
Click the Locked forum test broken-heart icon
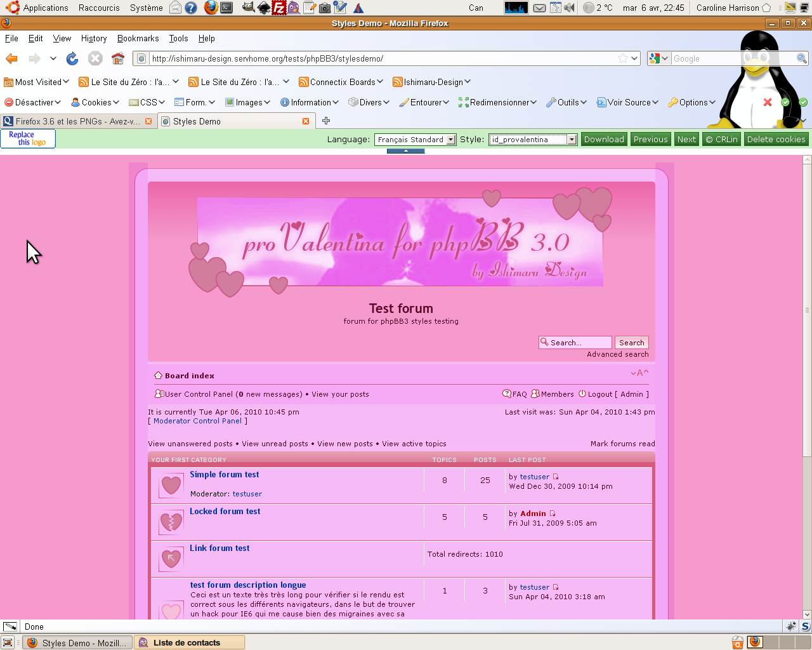pos(171,523)
